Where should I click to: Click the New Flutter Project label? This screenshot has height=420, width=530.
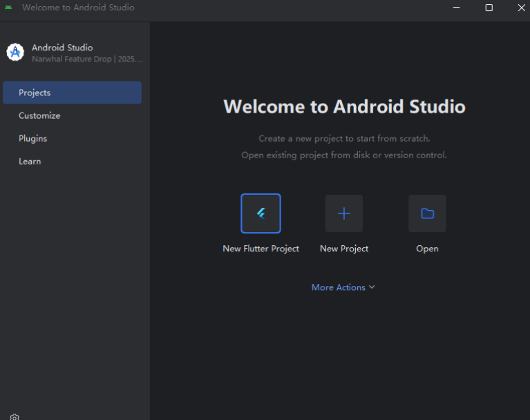tap(261, 249)
